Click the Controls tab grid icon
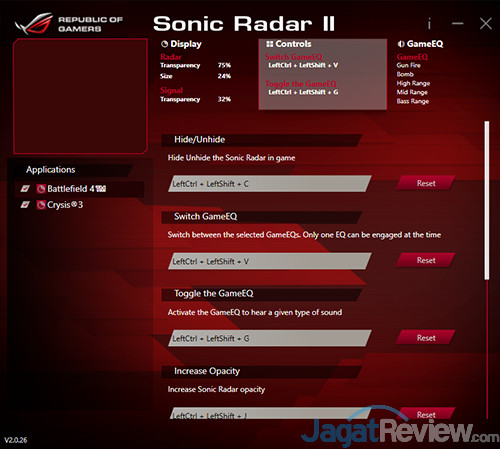Screen dimensions: 500x449 pyautogui.click(x=270, y=44)
